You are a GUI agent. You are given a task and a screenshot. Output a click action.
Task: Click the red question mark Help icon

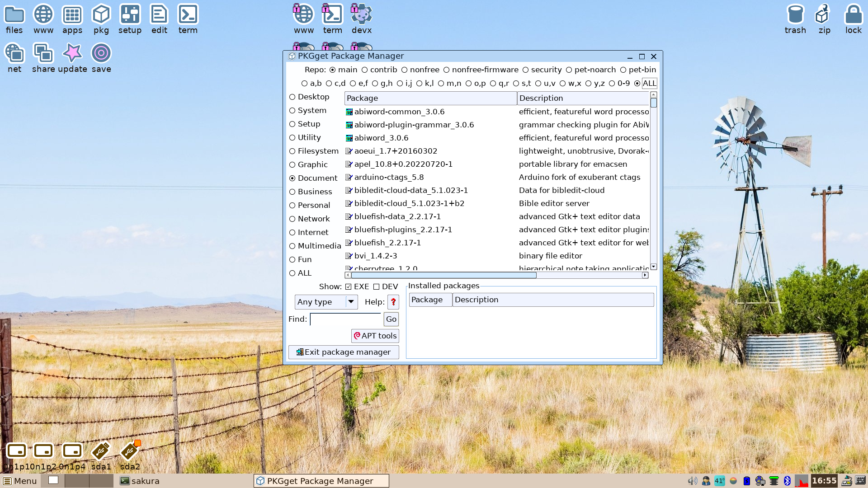click(393, 302)
